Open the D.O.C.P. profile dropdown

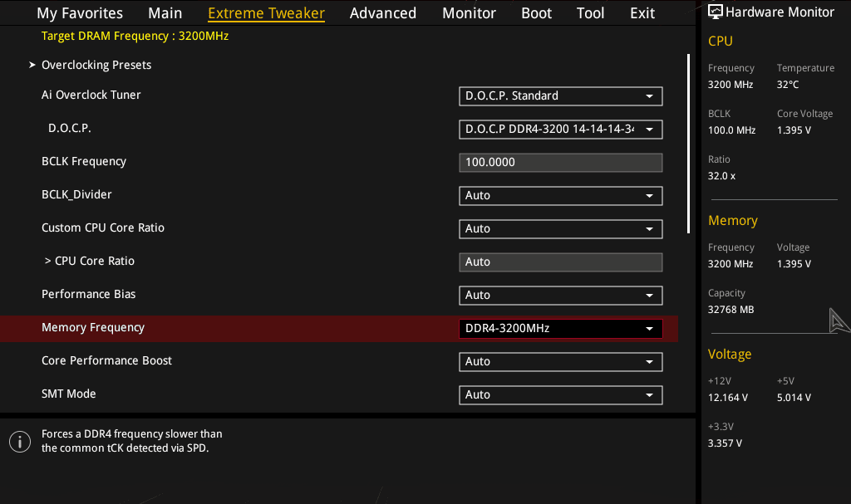click(561, 130)
